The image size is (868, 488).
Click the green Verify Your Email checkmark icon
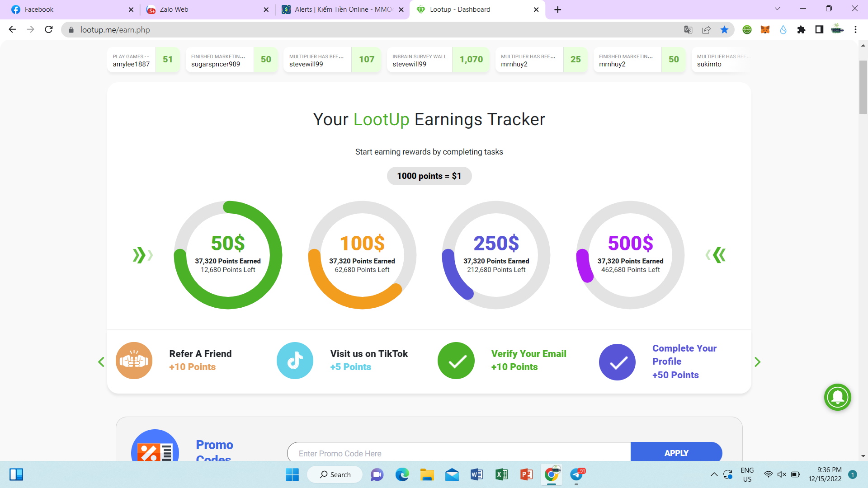pos(456,361)
